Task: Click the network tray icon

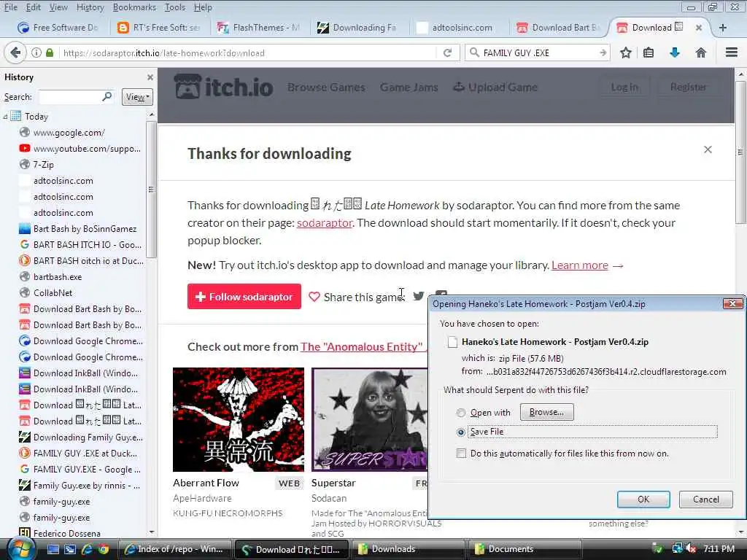Action: click(676, 549)
